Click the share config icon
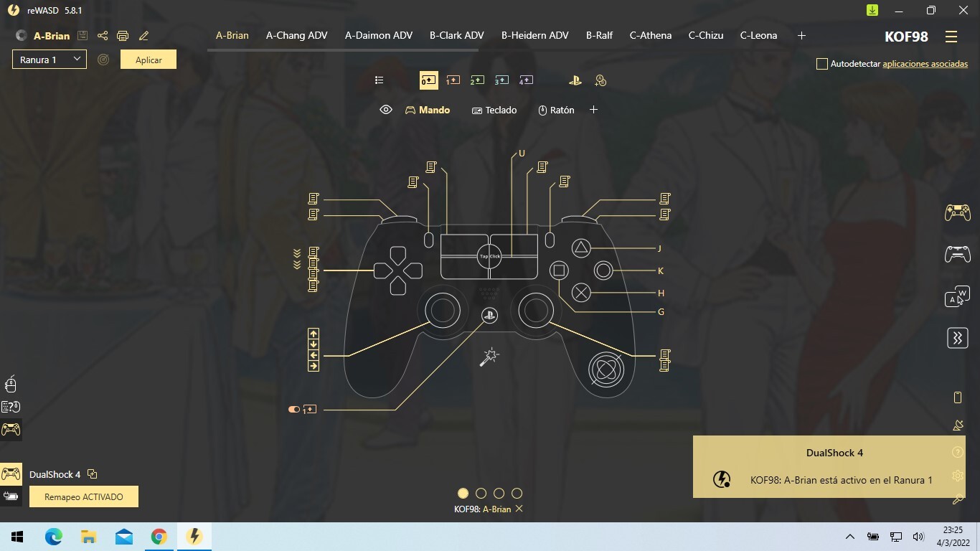 (103, 36)
